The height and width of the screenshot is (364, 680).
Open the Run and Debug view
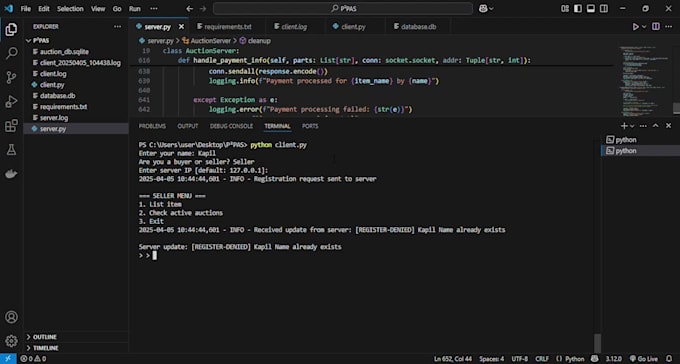11,102
